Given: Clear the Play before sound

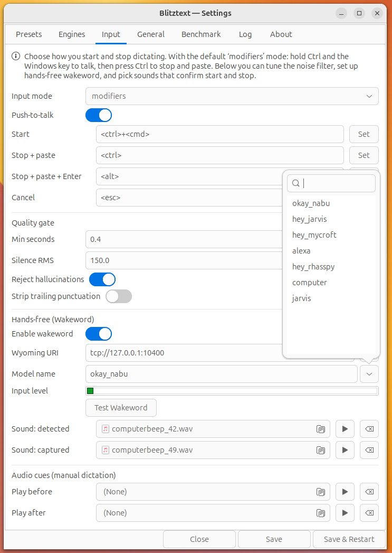Looking at the screenshot, I should (x=369, y=492).
